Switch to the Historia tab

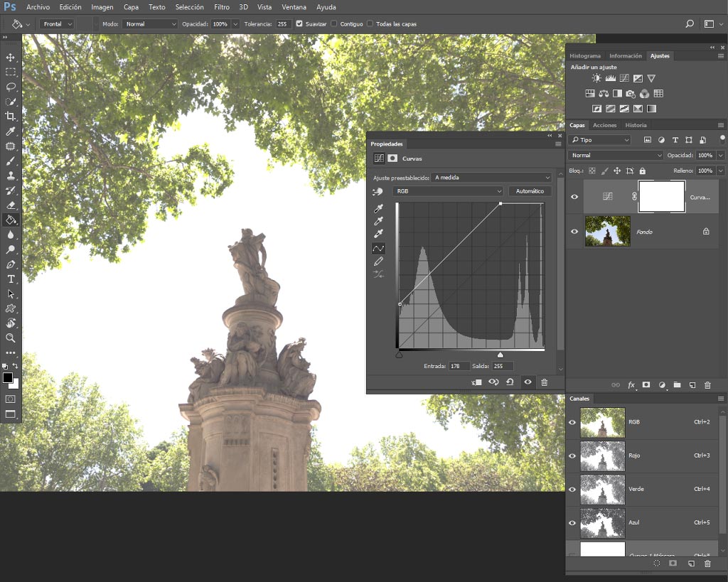(x=636, y=125)
